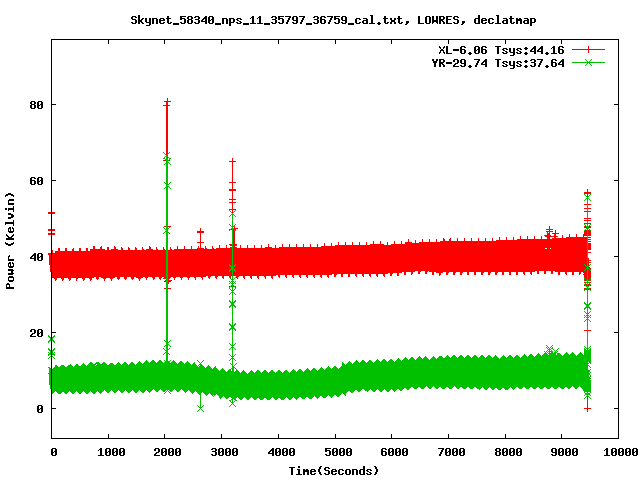Click the green legend line sample

click(x=588, y=62)
